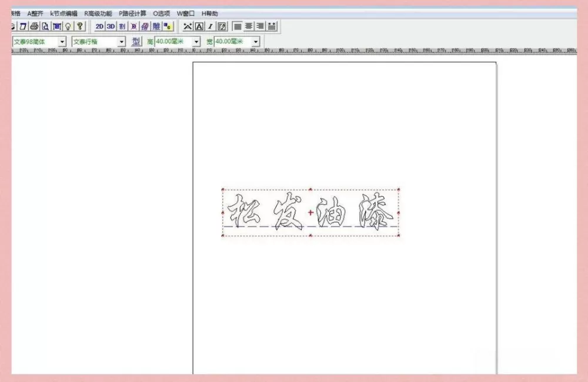This screenshot has width=588, height=382.
Task: Click the 型 font style button
Action: click(x=136, y=41)
